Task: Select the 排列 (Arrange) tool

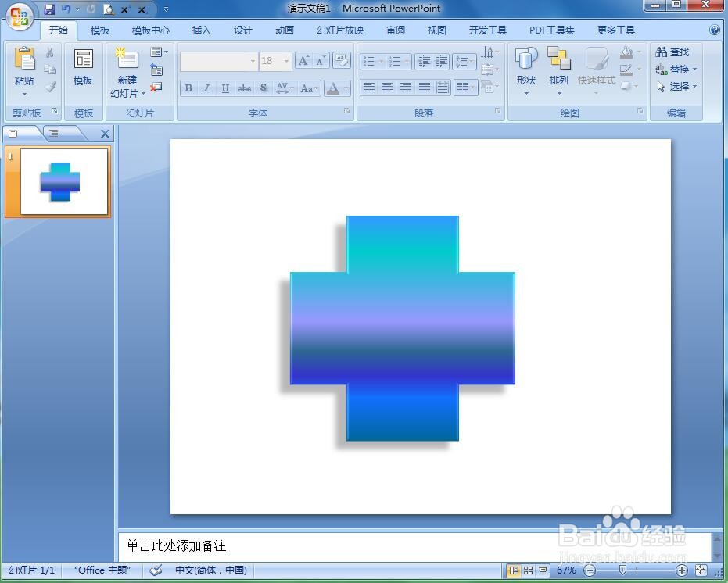Action: [558, 69]
